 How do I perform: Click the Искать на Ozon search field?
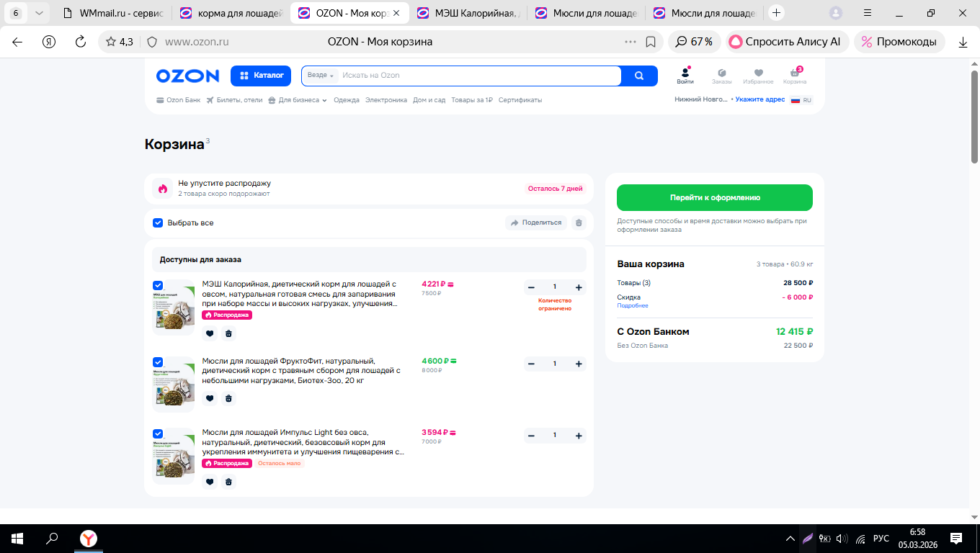pyautogui.click(x=478, y=76)
